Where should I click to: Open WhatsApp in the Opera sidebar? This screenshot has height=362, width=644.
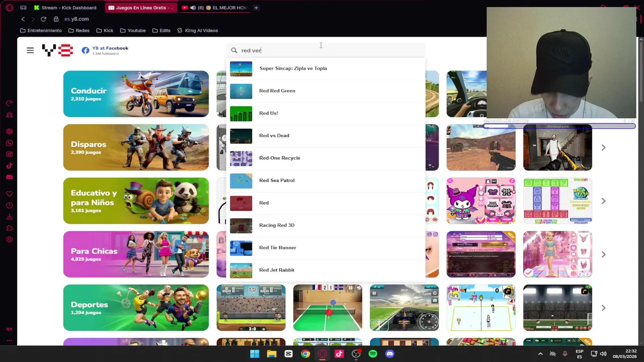click(x=9, y=143)
